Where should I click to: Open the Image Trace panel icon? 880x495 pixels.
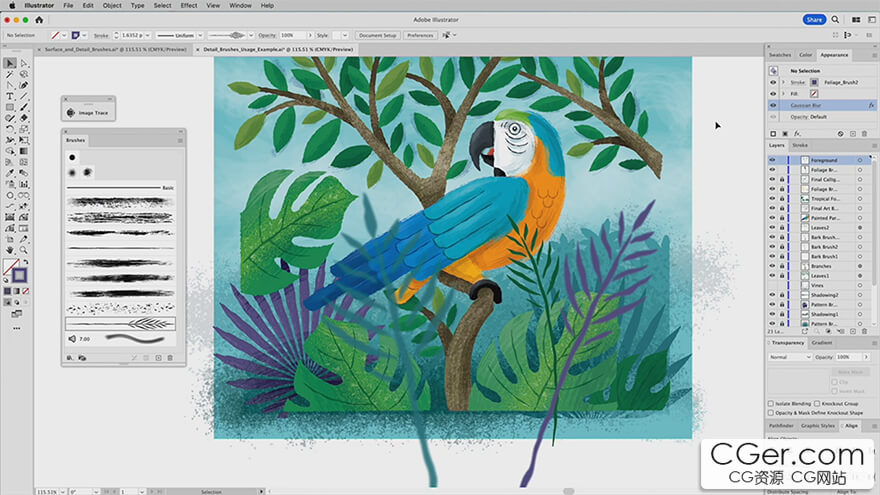point(71,113)
